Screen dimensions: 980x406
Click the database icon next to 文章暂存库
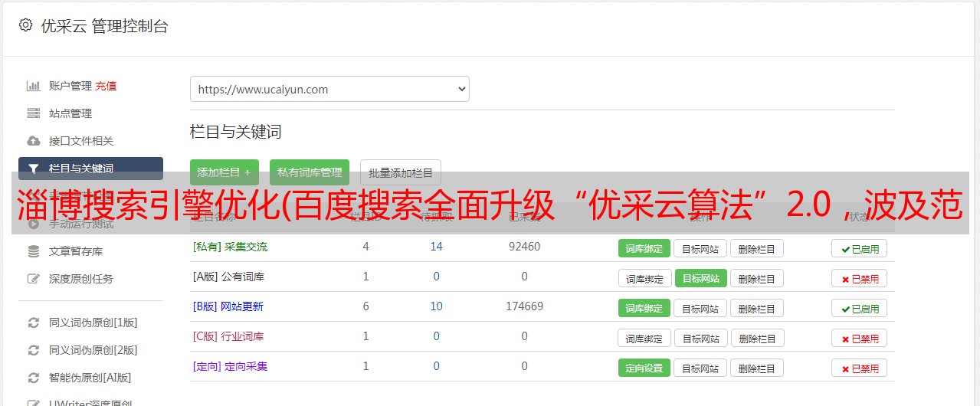34,251
